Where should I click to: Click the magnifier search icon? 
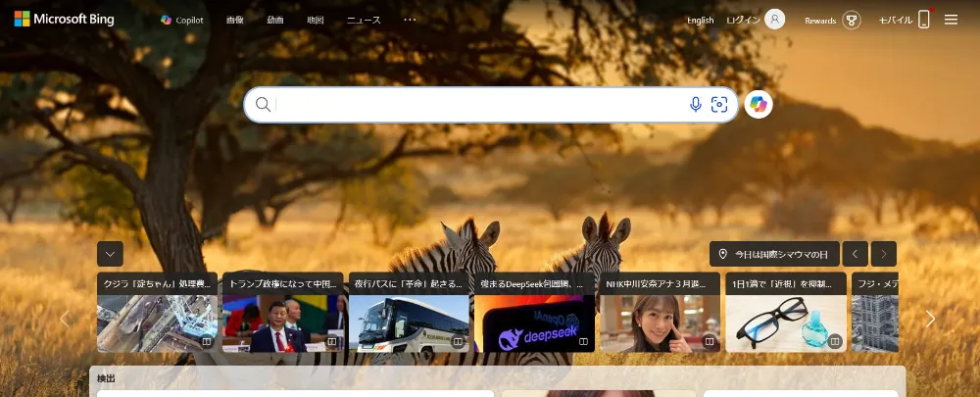(x=263, y=105)
